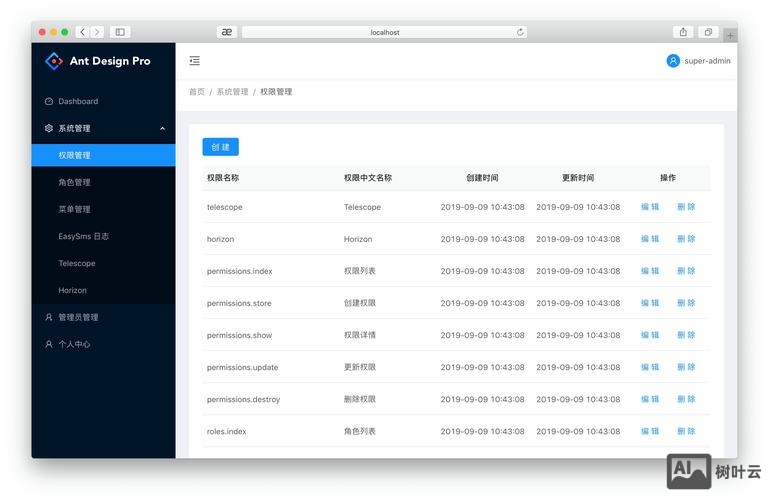Click the blue 创建 button
The height and width of the screenshot is (500, 769).
coord(220,147)
